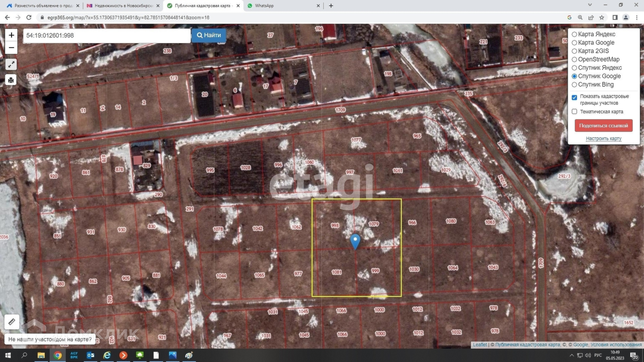
Task: Open Chrome from the Windows taskbar
Action: [x=58, y=355]
